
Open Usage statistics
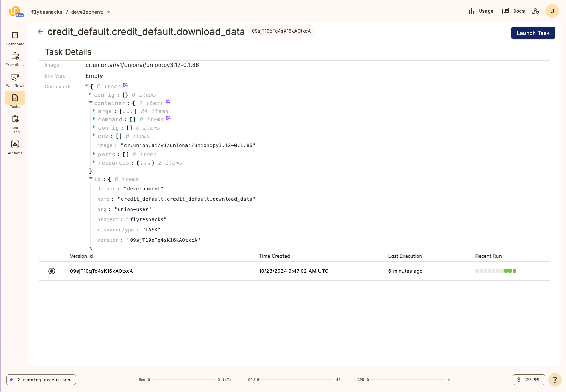pos(481,11)
